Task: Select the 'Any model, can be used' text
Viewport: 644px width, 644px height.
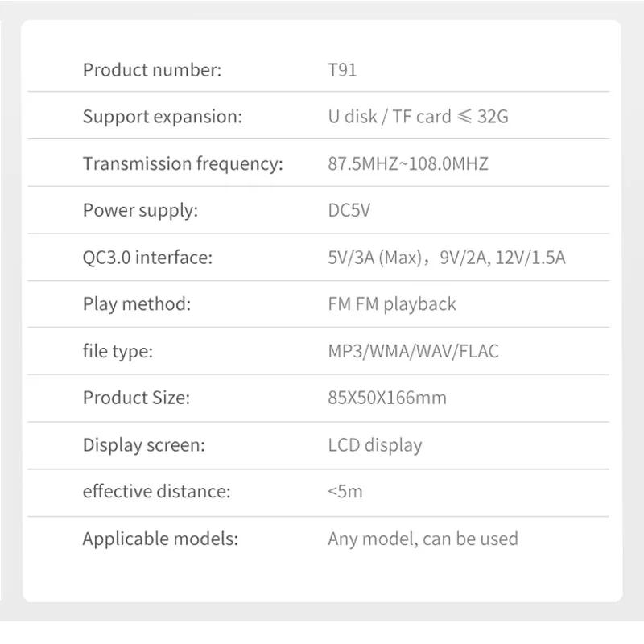Action: coord(423,539)
